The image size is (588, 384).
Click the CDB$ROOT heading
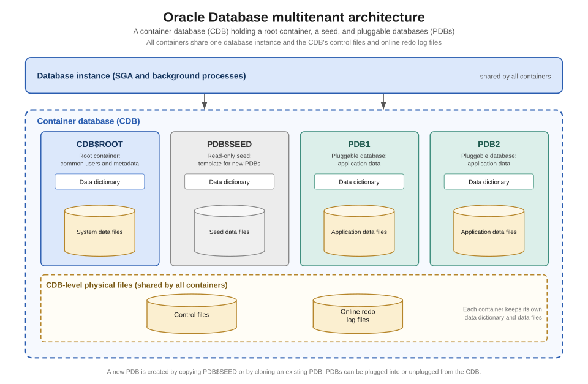(x=100, y=144)
